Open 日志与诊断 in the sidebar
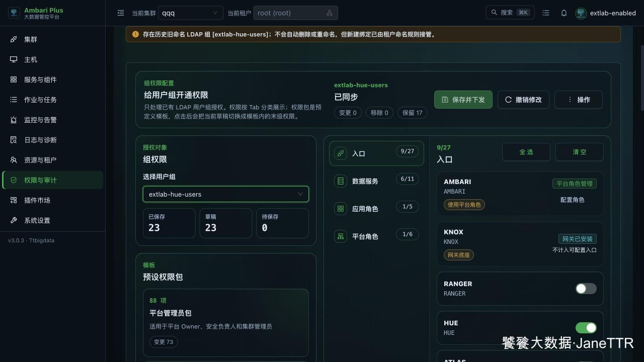 point(53,140)
